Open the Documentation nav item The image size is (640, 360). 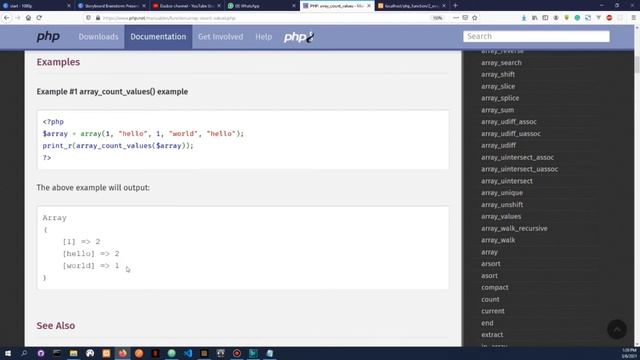(x=158, y=37)
